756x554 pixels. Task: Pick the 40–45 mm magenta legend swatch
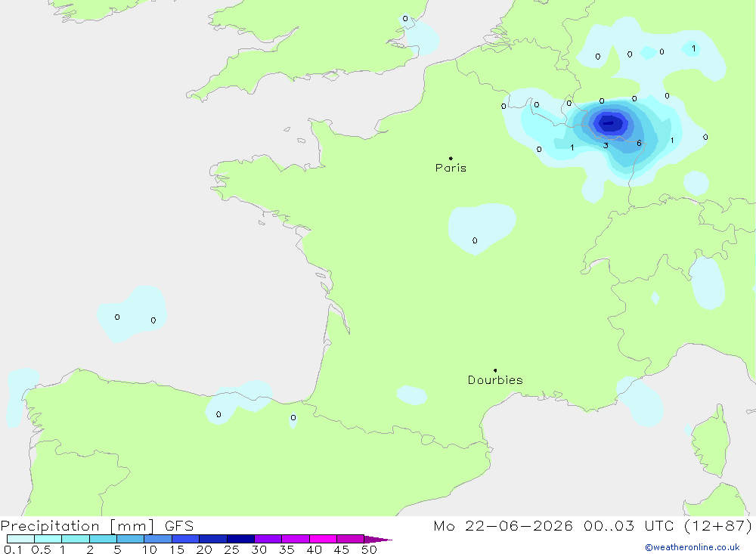pyautogui.click(x=323, y=539)
